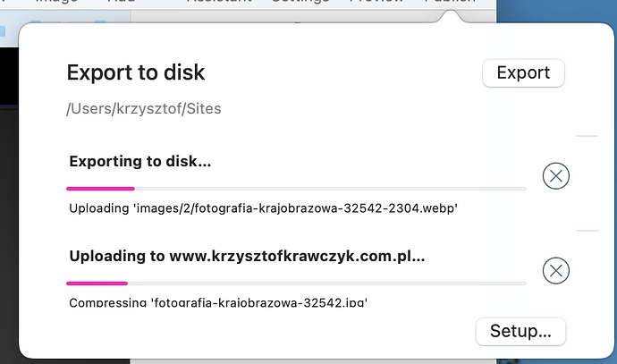Click the /Users/krzysztof/Sites export path
Screen dimensions: 617x364
[144, 109]
